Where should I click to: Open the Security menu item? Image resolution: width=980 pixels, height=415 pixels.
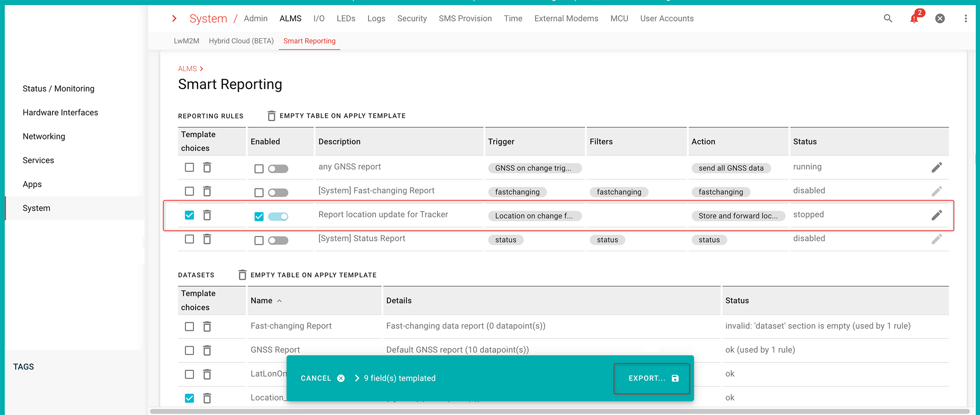click(412, 18)
